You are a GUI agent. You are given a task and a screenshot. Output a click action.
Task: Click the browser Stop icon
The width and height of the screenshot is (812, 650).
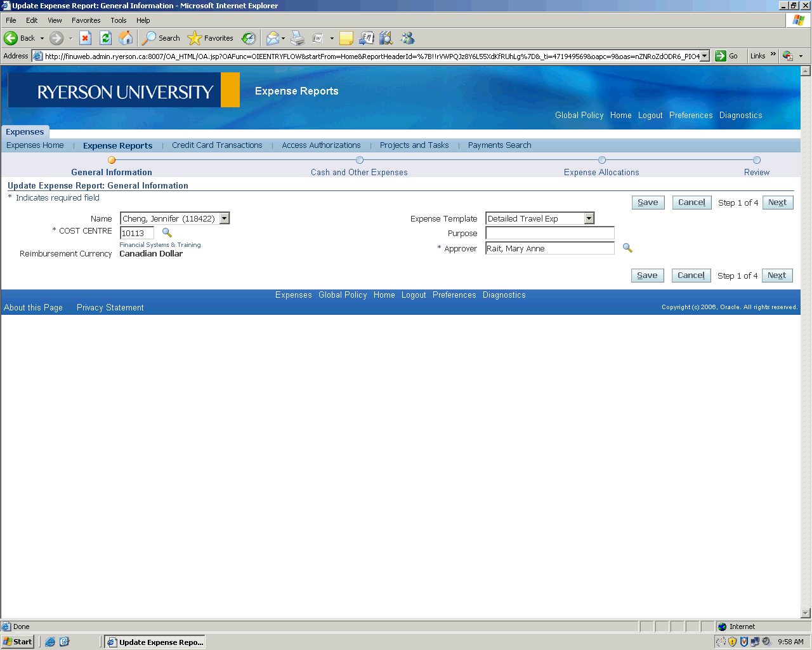point(86,38)
